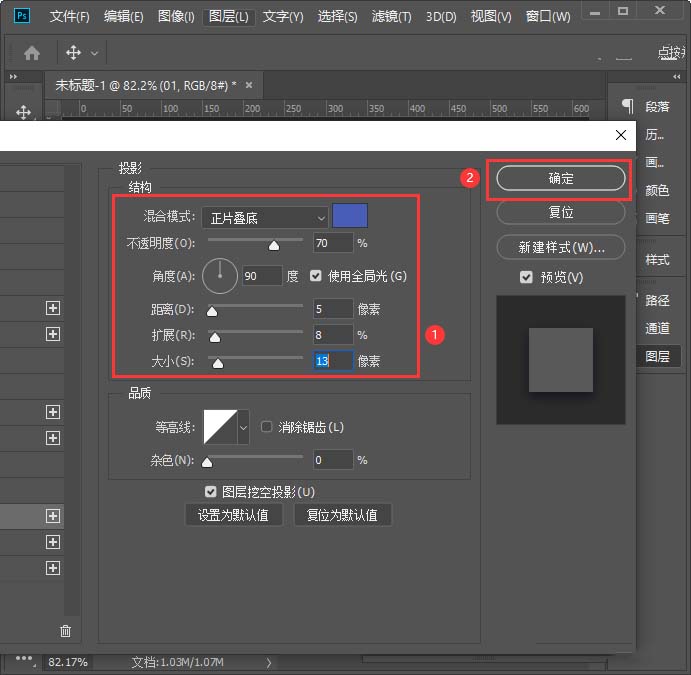The width and height of the screenshot is (691, 675).
Task: Click the zoom level field 82.17%
Action: tap(68, 662)
